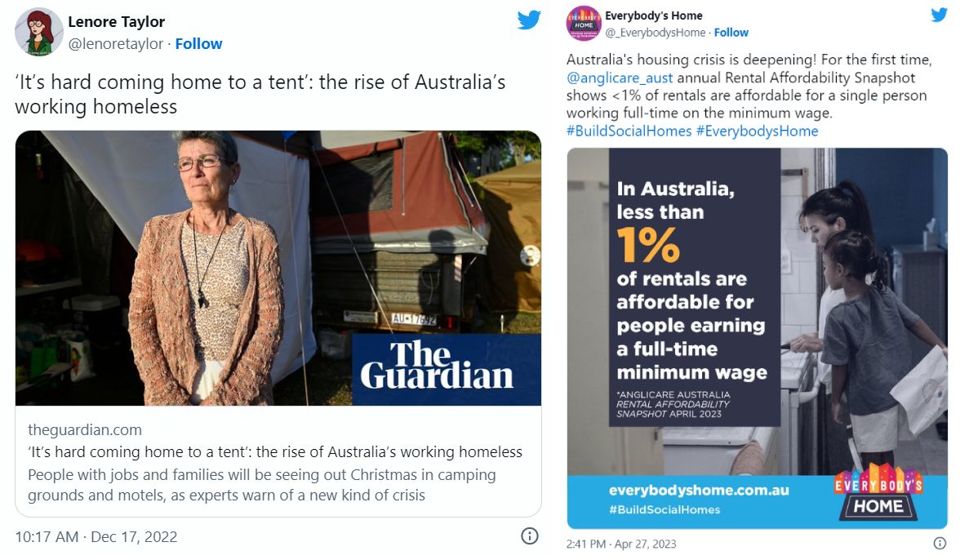960x560 pixels.
Task: Click Lenore Taylor's profile avatar
Action: [38, 32]
